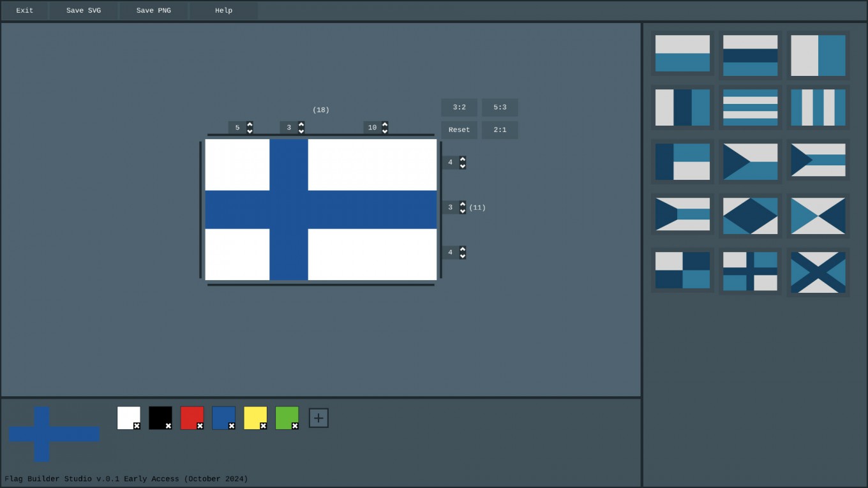
Task: Delete the red color swatch
Action: [200, 425]
